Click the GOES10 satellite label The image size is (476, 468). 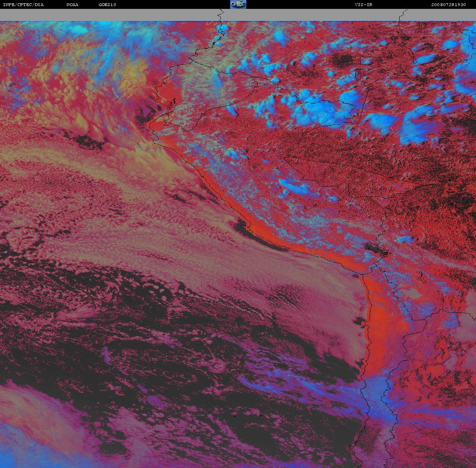point(107,4)
